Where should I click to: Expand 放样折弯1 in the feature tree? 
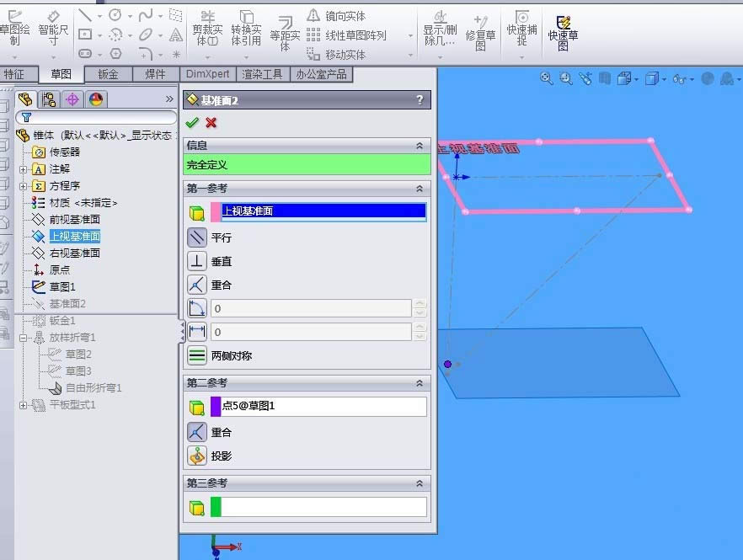pyautogui.click(x=25, y=337)
